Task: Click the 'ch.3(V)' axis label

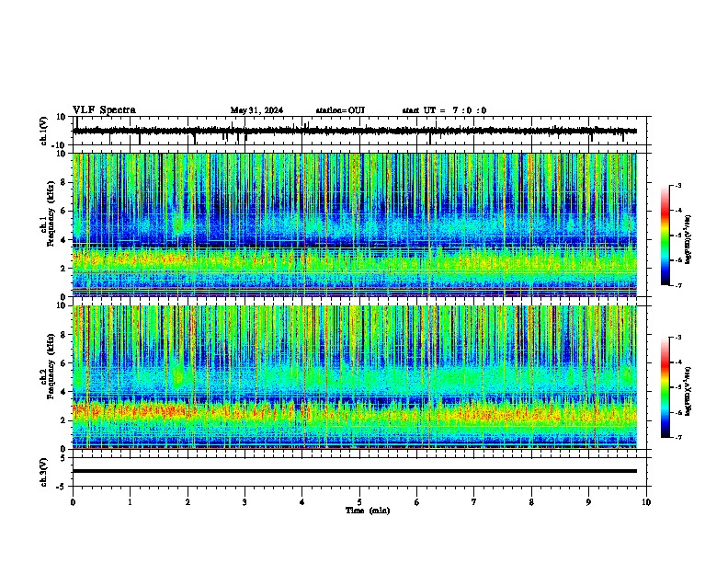Action: point(44,473)
